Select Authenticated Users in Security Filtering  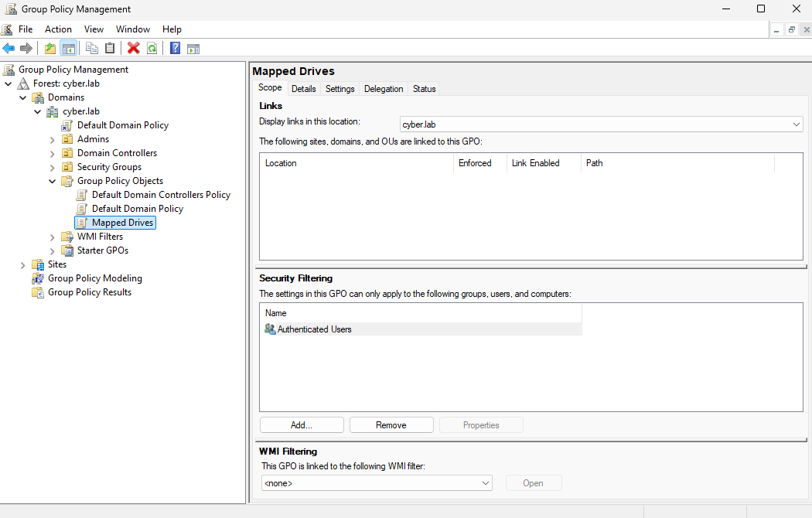[x=314, y=329]
